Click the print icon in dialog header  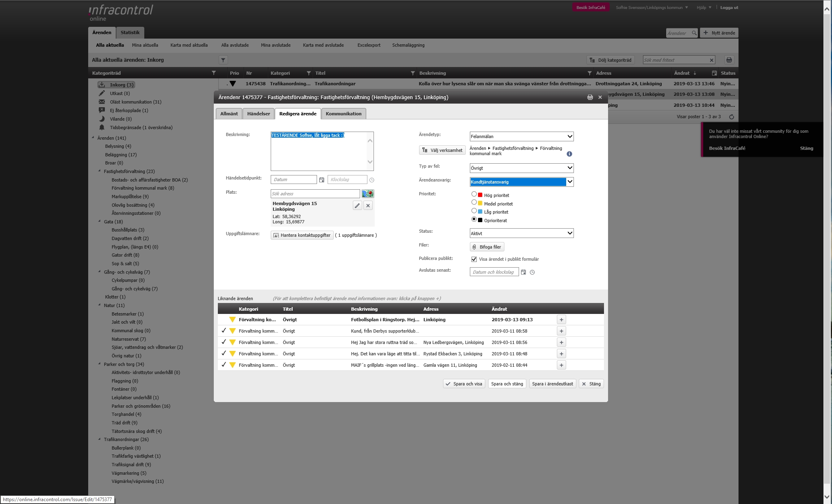(x=590, y=97)
